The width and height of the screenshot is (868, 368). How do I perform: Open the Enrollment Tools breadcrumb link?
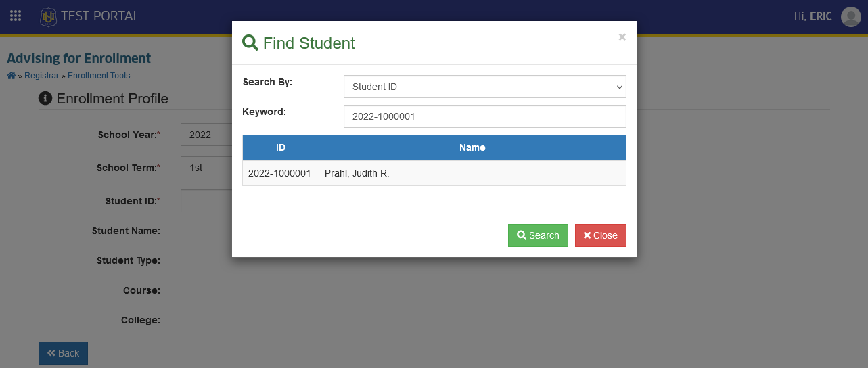(99, 76)
